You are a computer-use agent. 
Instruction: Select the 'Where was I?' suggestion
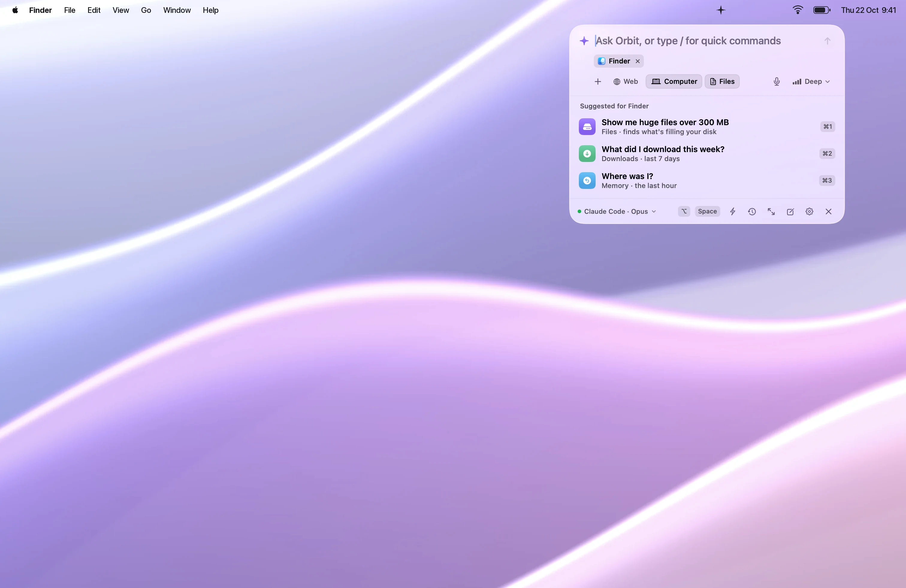707,181
